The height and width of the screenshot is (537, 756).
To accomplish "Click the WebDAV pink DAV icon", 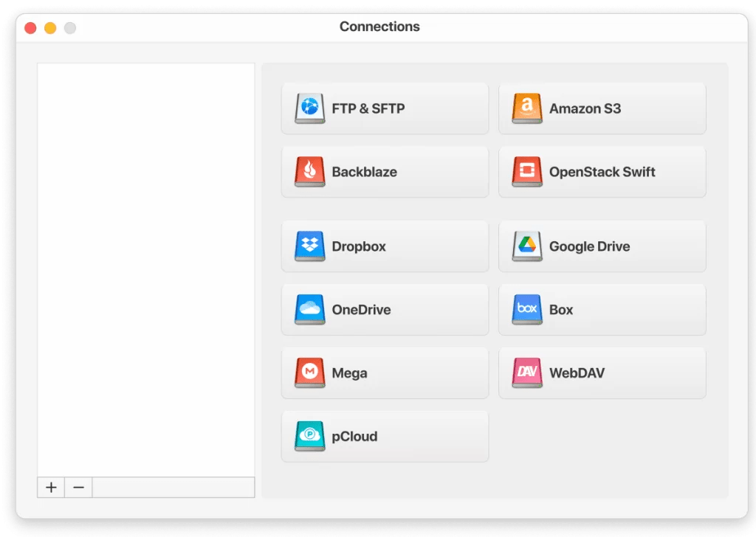I will (x=527, y=373).
